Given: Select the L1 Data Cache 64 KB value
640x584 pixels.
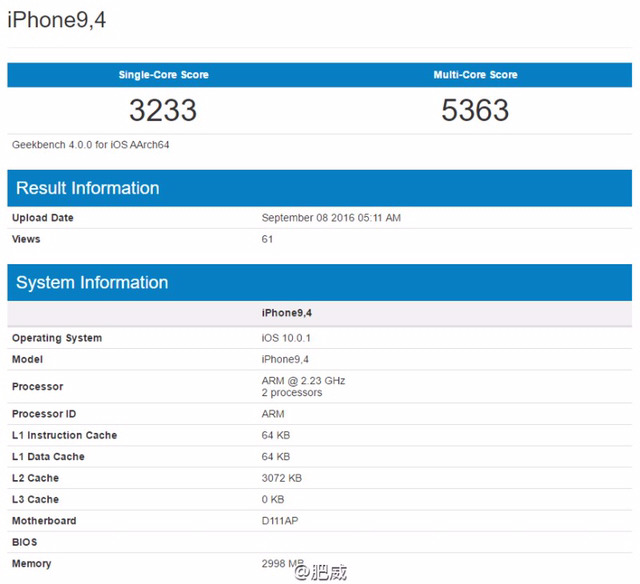Looking at the screenshot, I should 276,457.
